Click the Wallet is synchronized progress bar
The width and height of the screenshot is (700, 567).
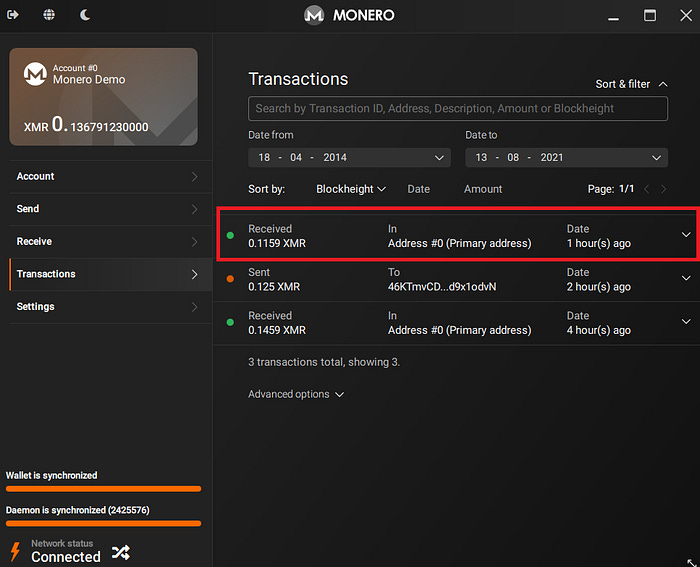click(104, 489)
